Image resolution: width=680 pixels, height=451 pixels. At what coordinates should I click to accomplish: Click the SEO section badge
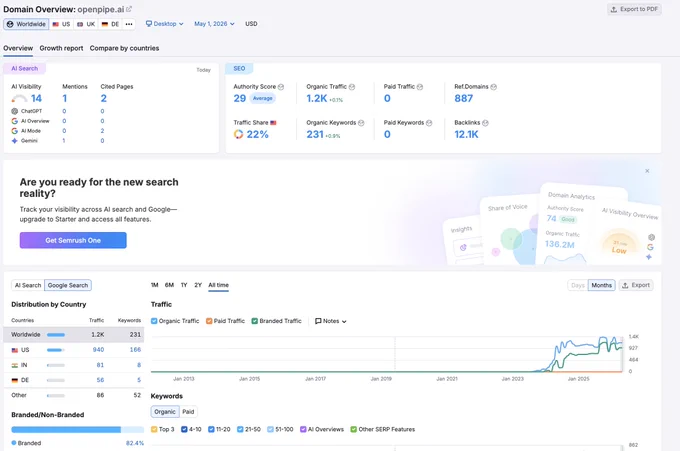[239, 69]
